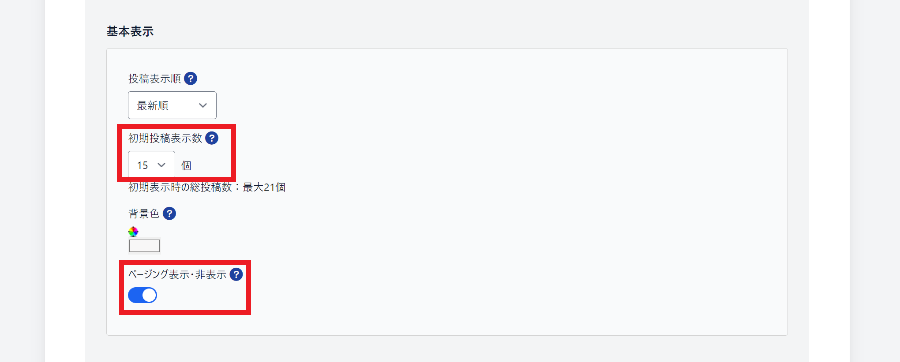This screenshot has height=362, width=900.
Task: Click 最新順 text inside the select box
Action: tap(153, 106)
